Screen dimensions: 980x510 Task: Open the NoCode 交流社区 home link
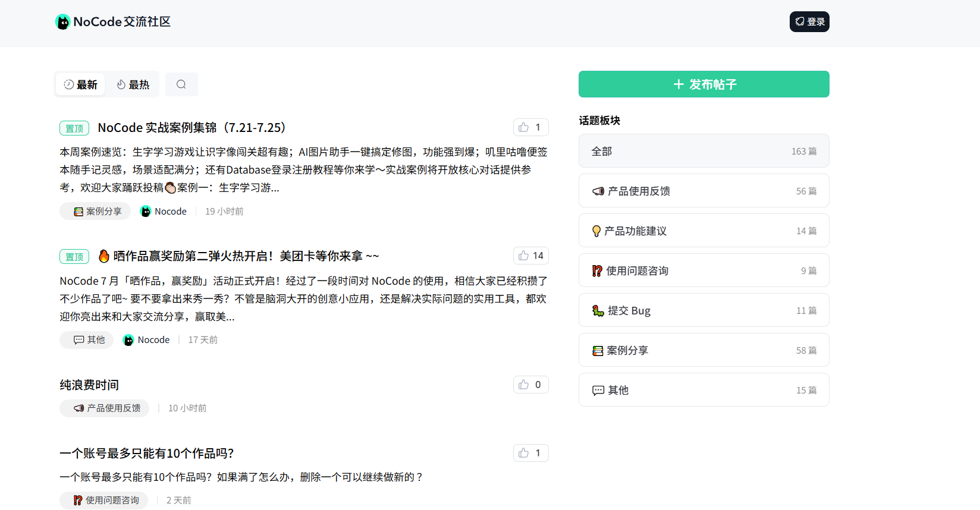click(113, 22)
